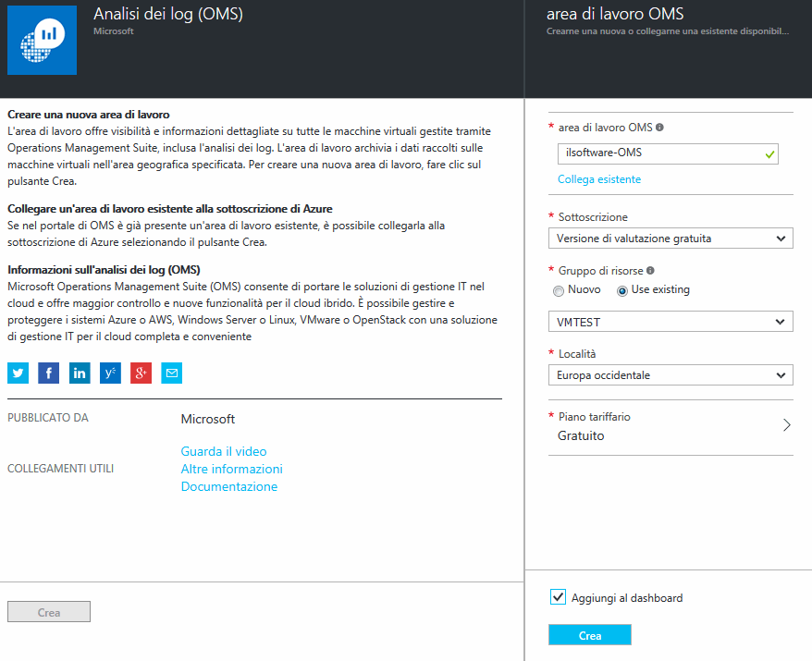Image resolution: width=812 pixels, height=661 pixels.
Task: Click the 'Creare una nuova area di lavoro' heading
Action: coord(89,115)
